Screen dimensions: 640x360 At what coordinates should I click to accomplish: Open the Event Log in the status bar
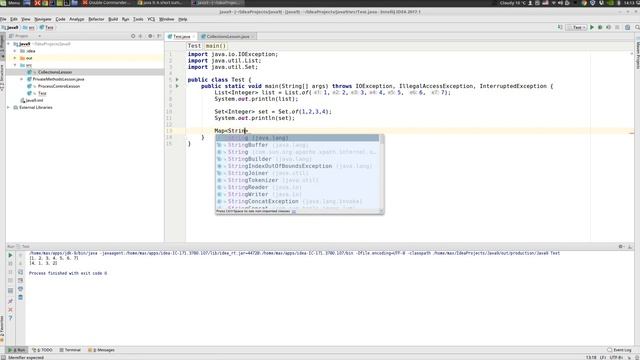619,350
